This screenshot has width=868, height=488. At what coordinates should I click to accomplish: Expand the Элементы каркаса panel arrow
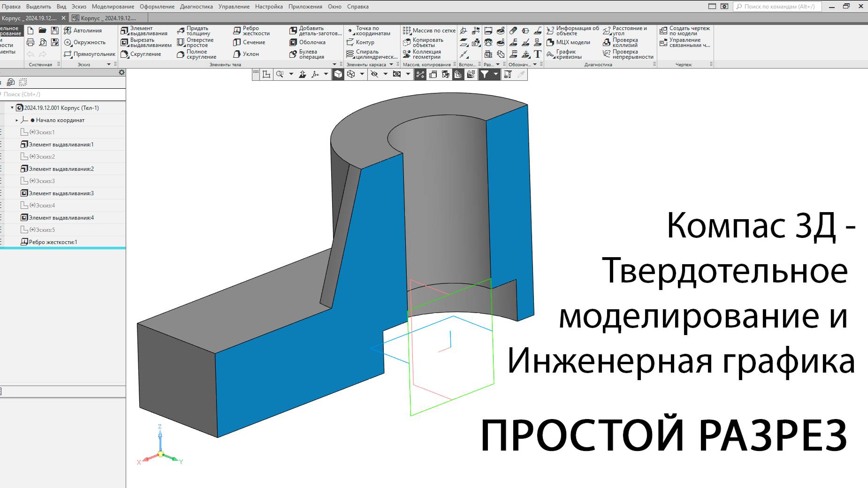(391, 64)
